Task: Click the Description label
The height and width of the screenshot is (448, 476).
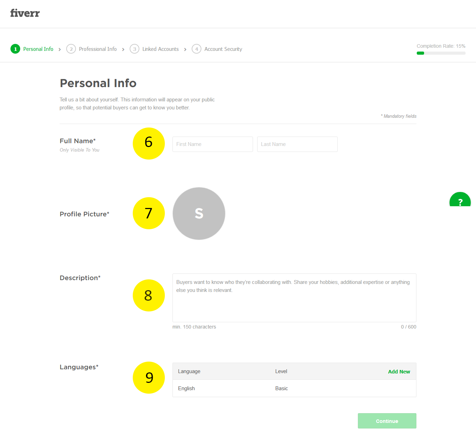Action: coord(80,278)
